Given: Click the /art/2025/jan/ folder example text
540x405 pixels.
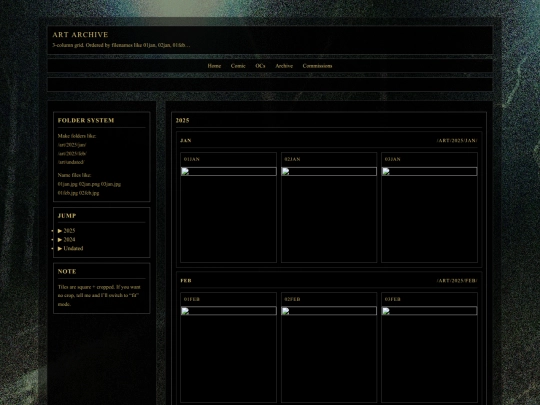Looking at the screenshot, I should [72, 145].
